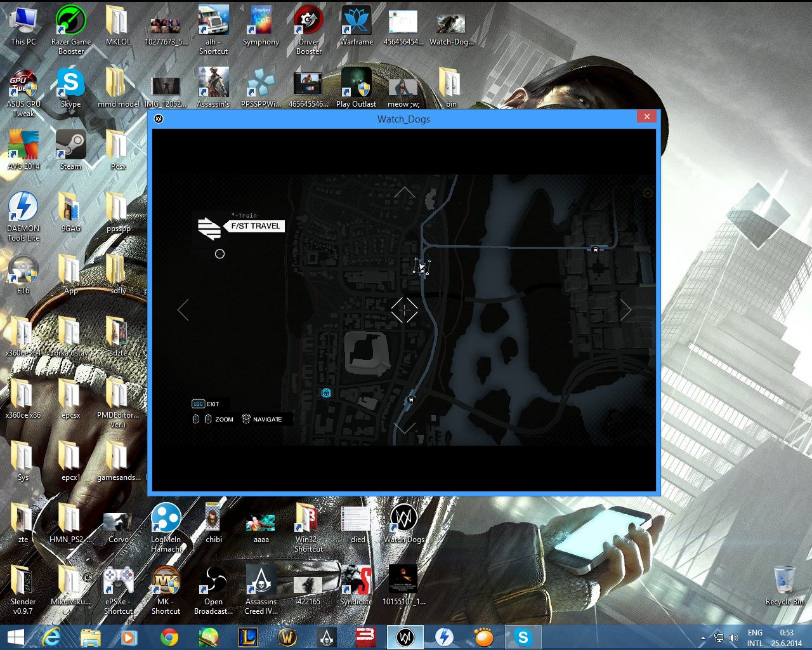Open the 9GAG folder on desktop
Screen dimensions: 812x650
pos(70,212)
